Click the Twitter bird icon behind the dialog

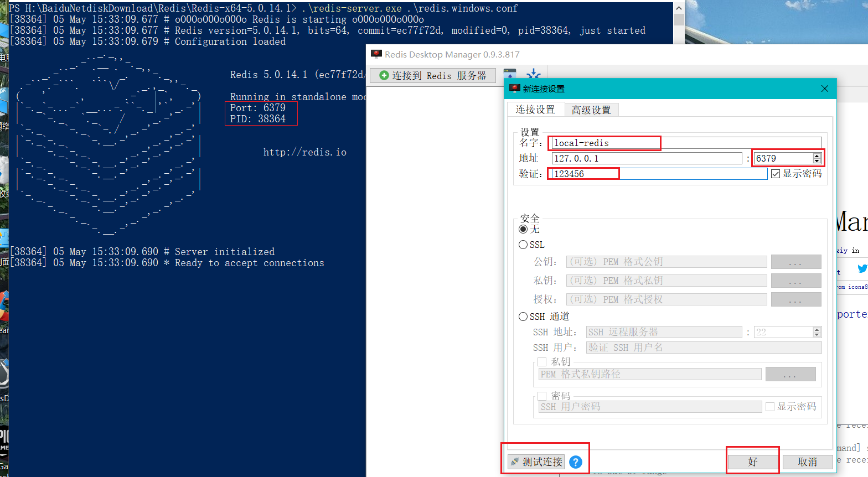[862, 268]
